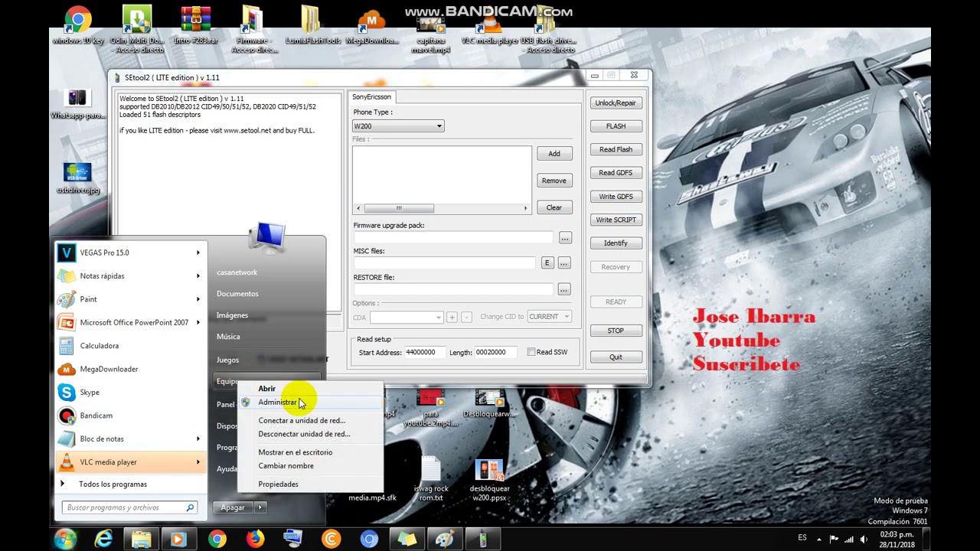The width and height of the screenshot is (980, 551).
Task: Select Desconectar unidad de red
Action: 309,435
